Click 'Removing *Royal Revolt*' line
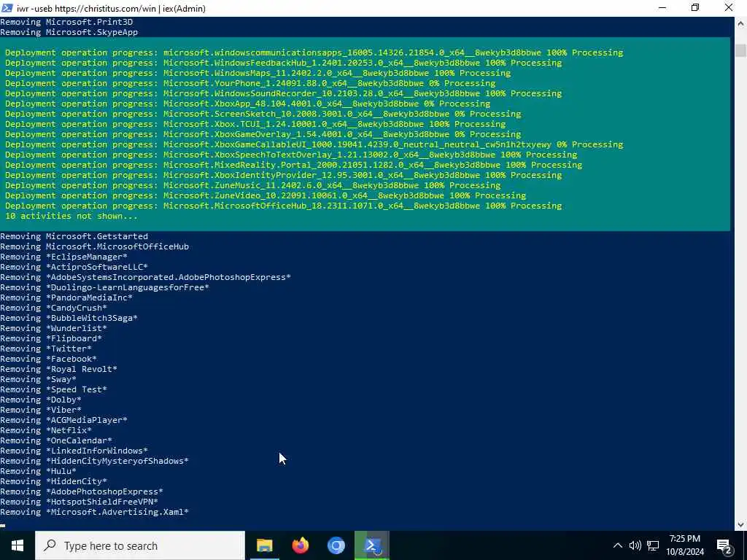The image size is (747, 560). click(x=58, y=369)
